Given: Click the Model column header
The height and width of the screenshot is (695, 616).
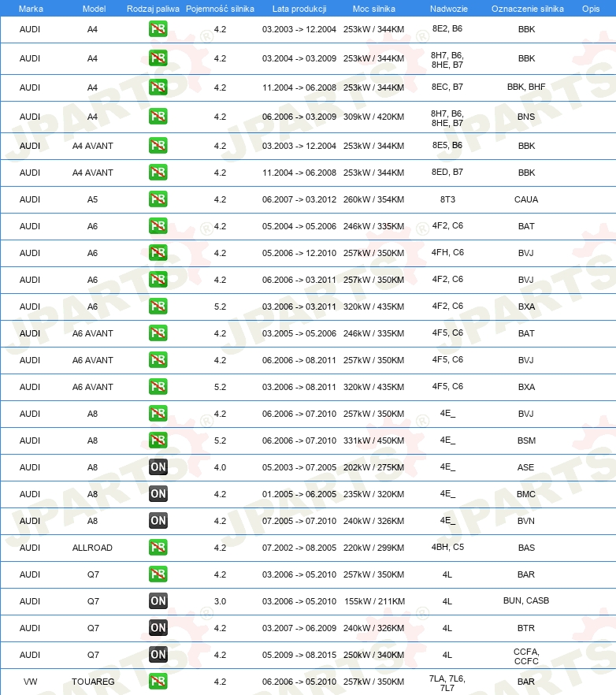Looking at the screenshot, I should 94,9.
